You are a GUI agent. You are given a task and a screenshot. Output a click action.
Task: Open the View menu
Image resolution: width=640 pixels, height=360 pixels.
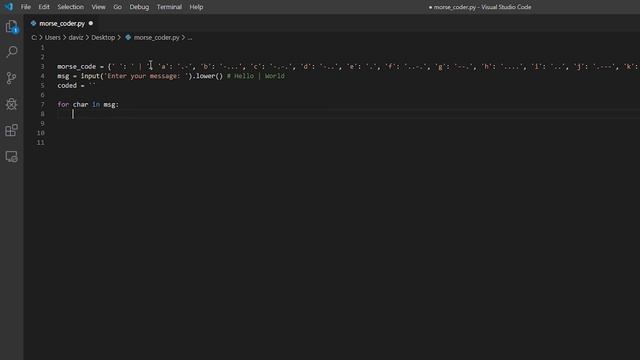pyautogui.click(x=98, y=7)
